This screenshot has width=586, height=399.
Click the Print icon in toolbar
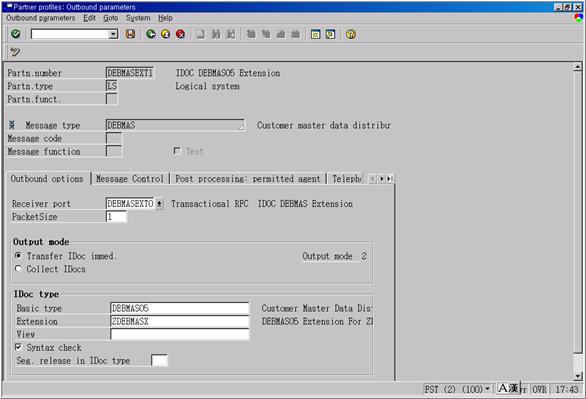201,34
